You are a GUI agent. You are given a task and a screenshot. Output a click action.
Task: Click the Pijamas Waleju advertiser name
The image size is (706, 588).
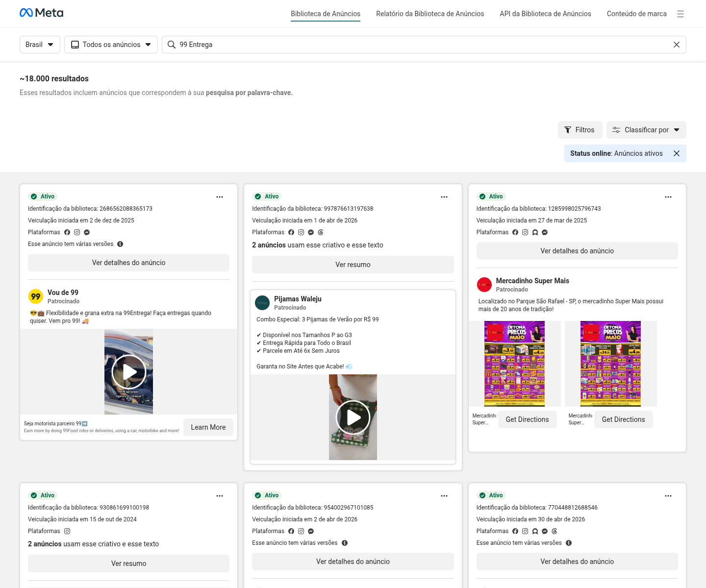click(x=298, y=299)
